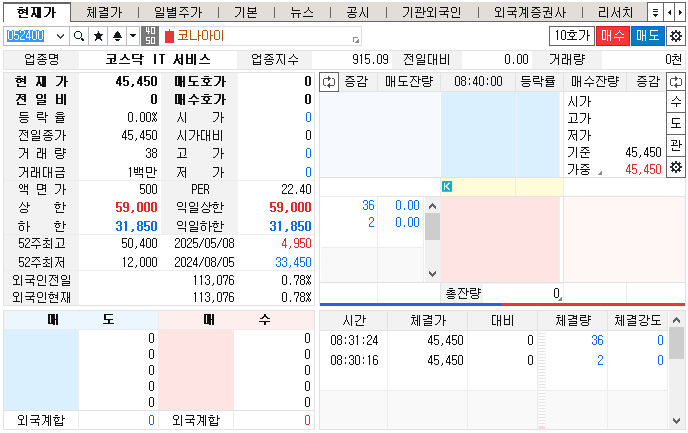The width and height of the screenshot is (688, 433).
Task: Click the teal K marker icon
Action: pyautogui.click(x=447, y=186)
